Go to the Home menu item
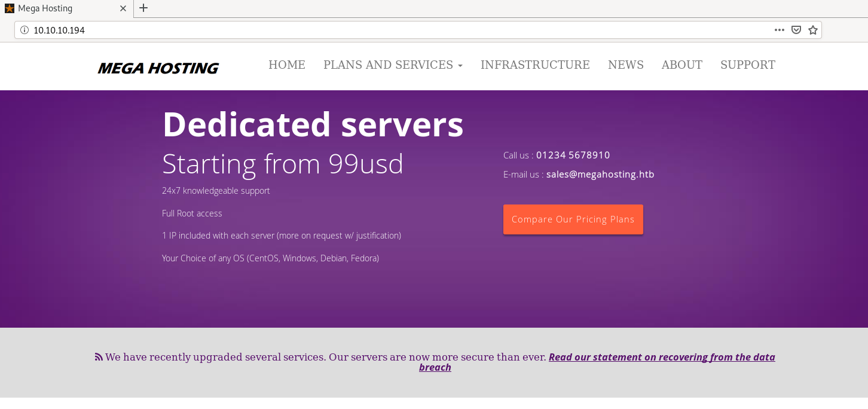This screenshot has width=868, height=409. coord(287,65)
